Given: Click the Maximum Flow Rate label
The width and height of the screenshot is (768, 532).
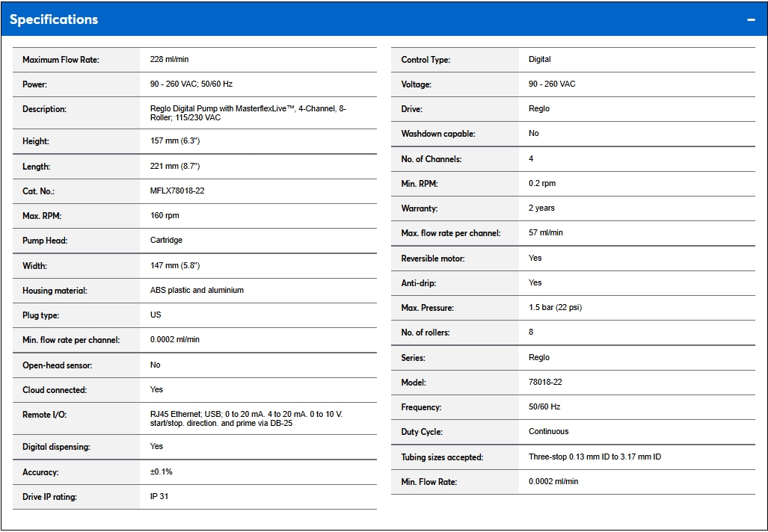Looking at the screenshot, I should [x=61, y=60].
